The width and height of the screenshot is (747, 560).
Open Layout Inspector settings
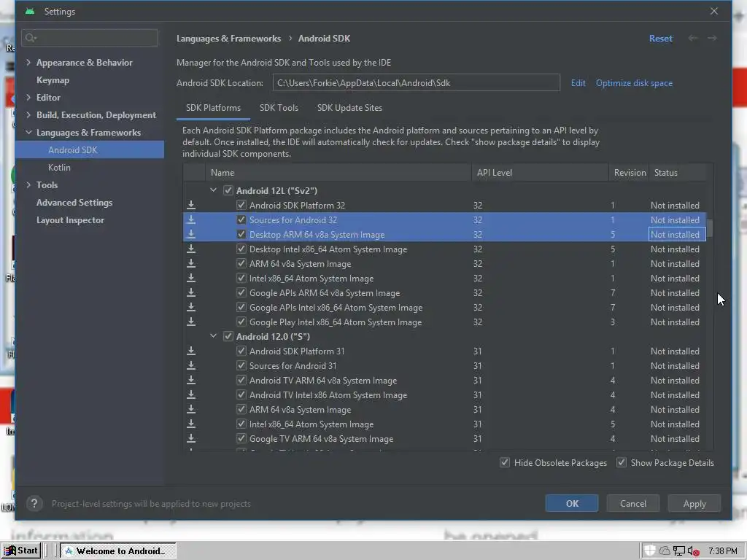[70, 220]
